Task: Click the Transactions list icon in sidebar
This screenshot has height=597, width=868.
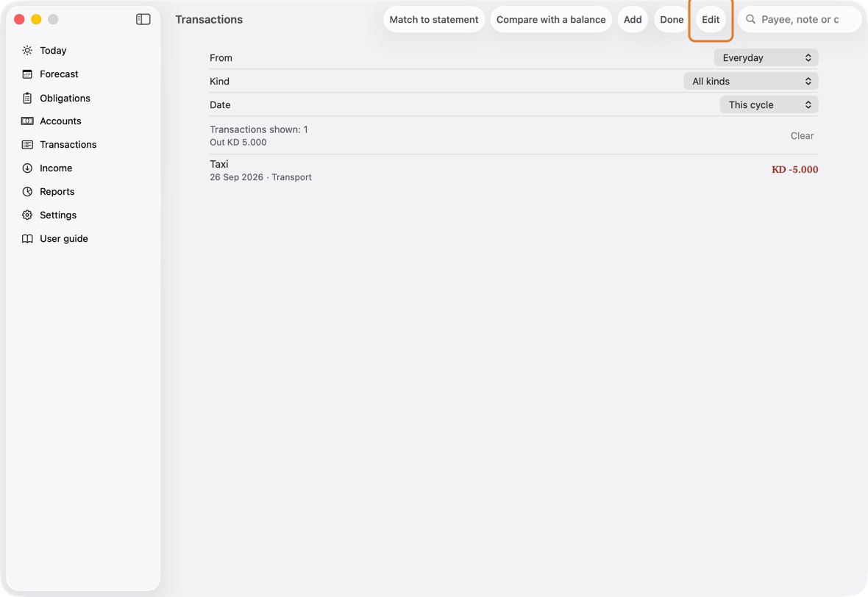Action: point(27,144)
